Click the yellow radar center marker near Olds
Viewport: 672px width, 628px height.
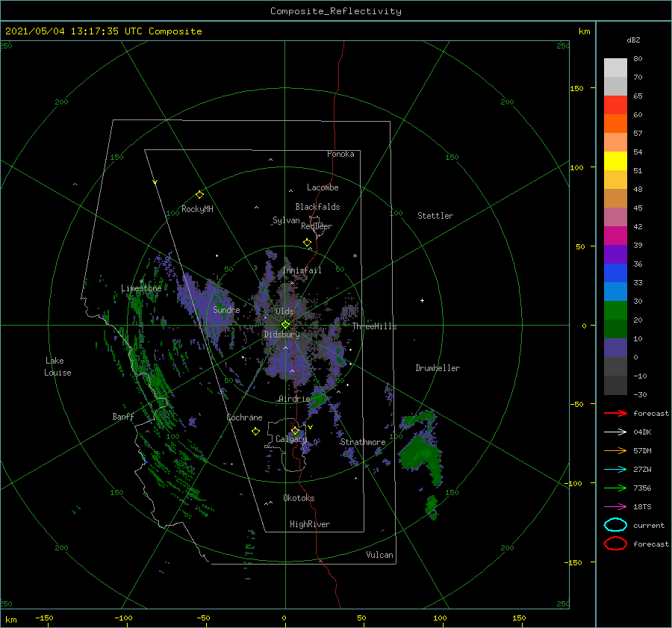point(285,325)
